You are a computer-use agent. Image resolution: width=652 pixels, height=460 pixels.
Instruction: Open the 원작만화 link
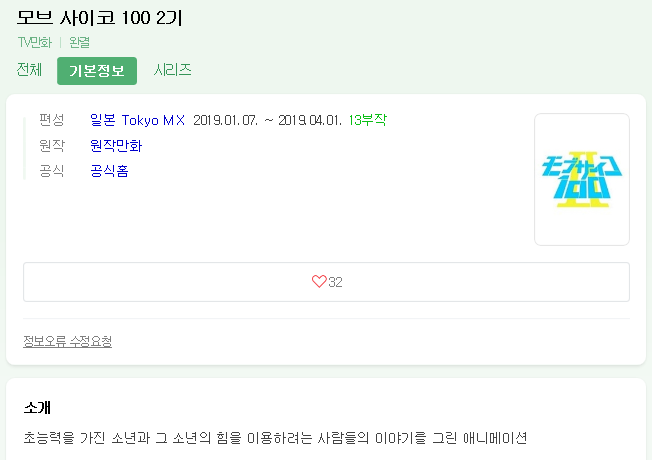point(115,145)
